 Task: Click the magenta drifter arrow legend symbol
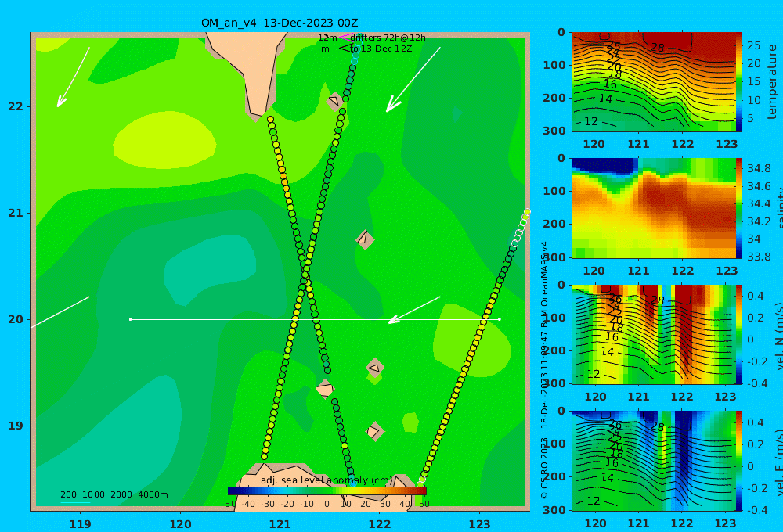(x=345, y=37)
